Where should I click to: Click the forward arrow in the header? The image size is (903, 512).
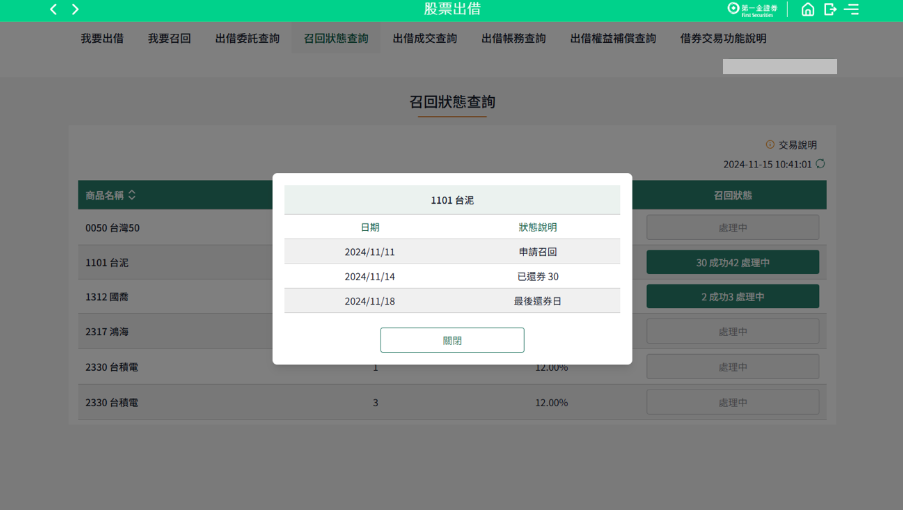click(x=75, y=10)
